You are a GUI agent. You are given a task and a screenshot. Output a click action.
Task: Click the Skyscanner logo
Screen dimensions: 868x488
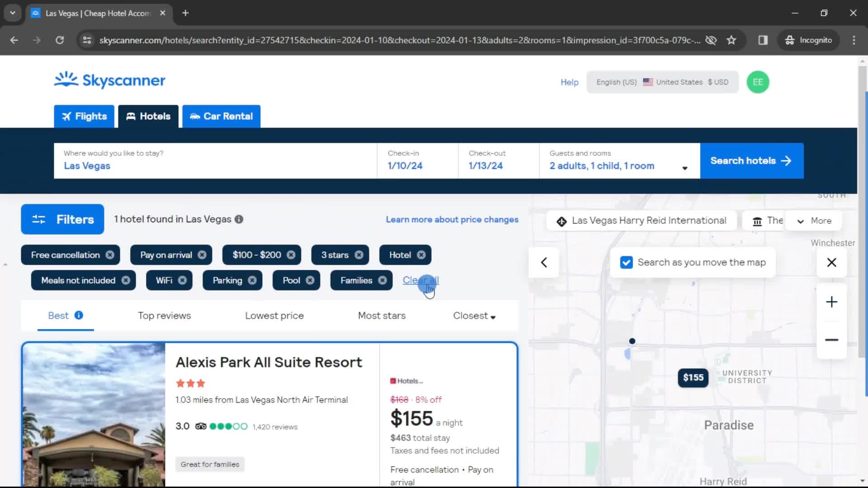110,80
